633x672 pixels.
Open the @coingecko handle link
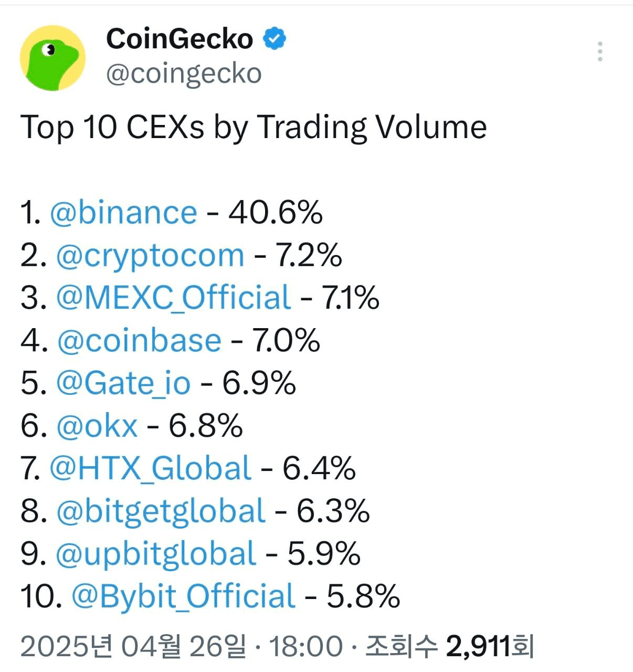[x=184, y=73]
